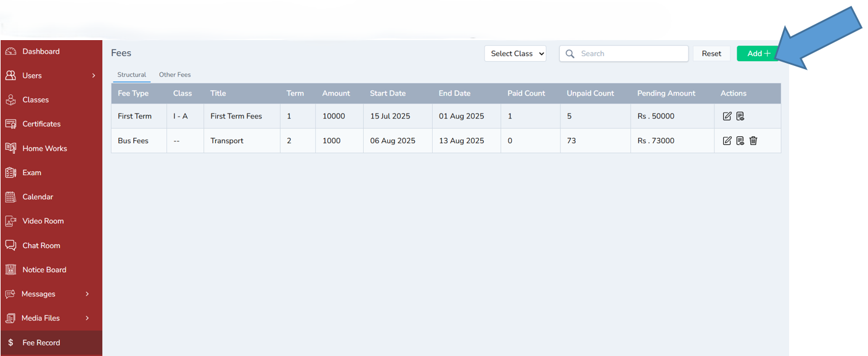Delete the Bus Fees entry
The width and height of the screenshot is (868, 356).
tap(753, 141)
